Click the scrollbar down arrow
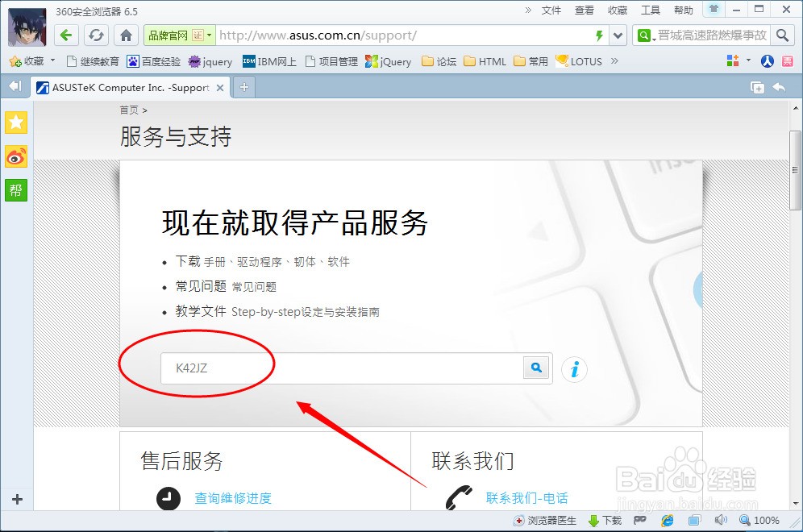 [x=795, y=503]
